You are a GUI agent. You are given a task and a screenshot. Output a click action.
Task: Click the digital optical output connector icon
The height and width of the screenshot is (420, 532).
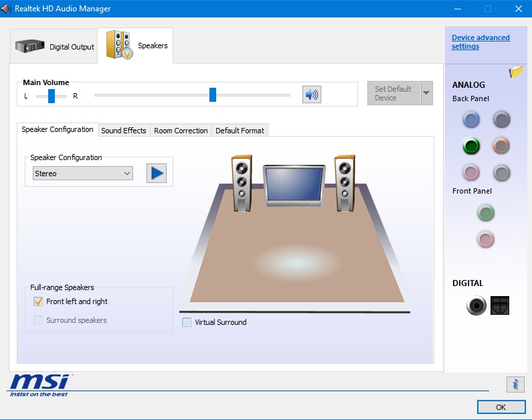(500, 305)
